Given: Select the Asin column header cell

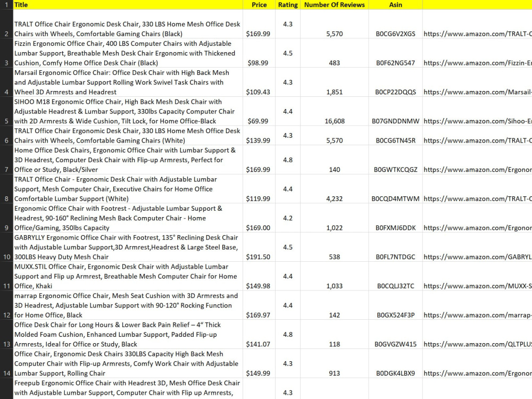Looking at the screenshot, I should [x=395, y=5].
